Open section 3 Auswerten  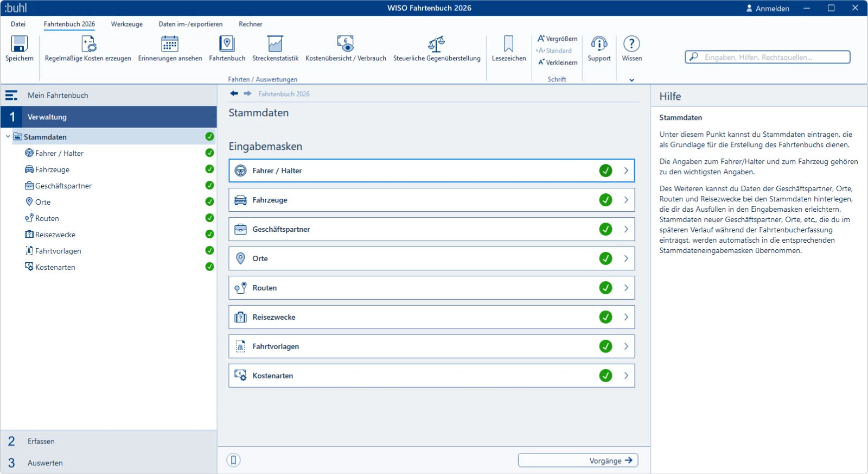tap(108, 463)
